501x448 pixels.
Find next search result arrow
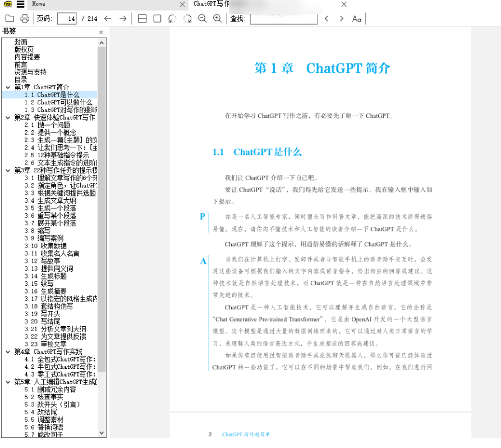coord(342,19)
